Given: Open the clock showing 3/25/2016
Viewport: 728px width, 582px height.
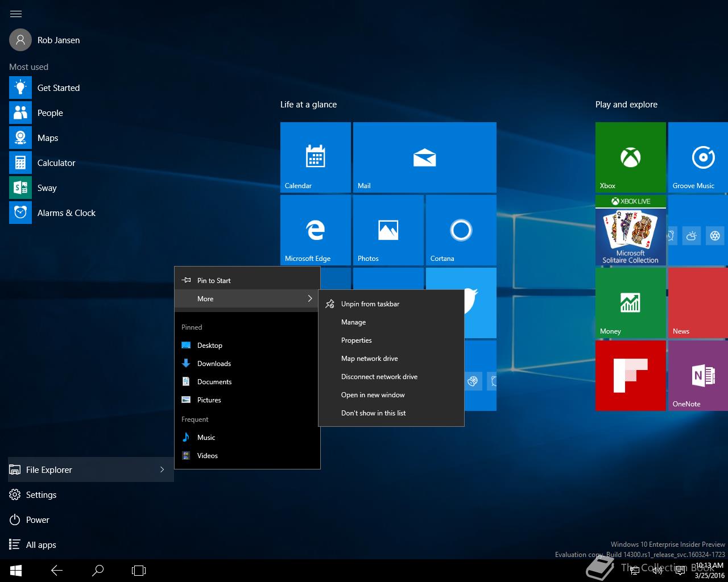Looking at the screenshot, I should 709,571.
